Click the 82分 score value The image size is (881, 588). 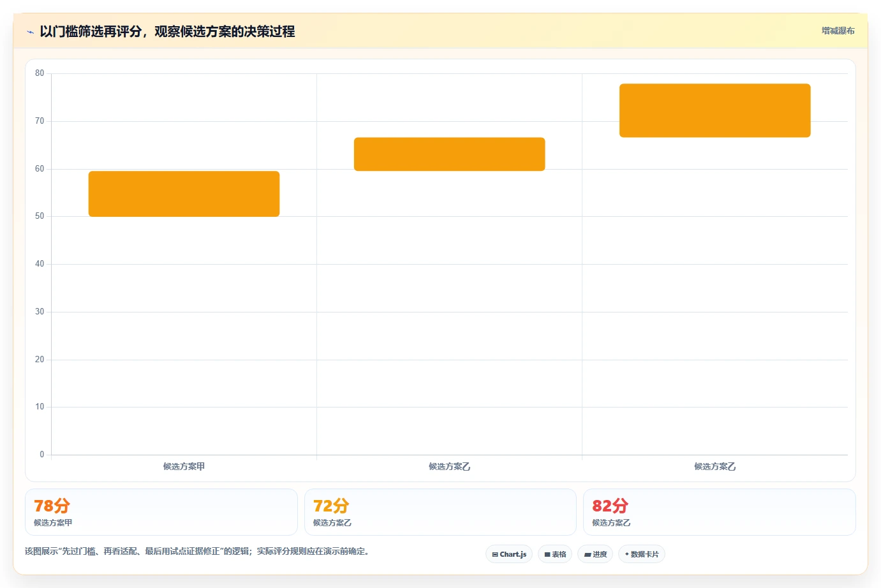coord(610,506)
